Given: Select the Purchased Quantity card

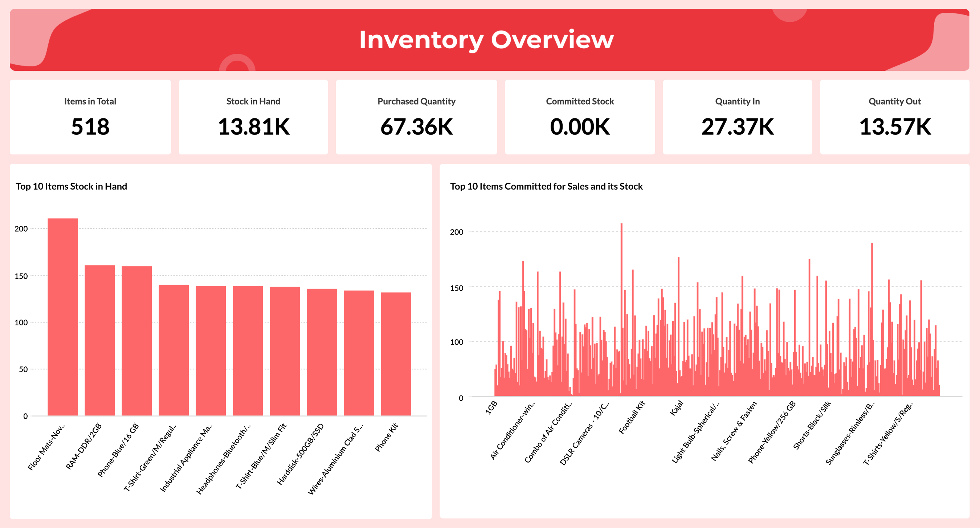Looking at the screenshot, I should pyautogui.click(x=416, y=117).
